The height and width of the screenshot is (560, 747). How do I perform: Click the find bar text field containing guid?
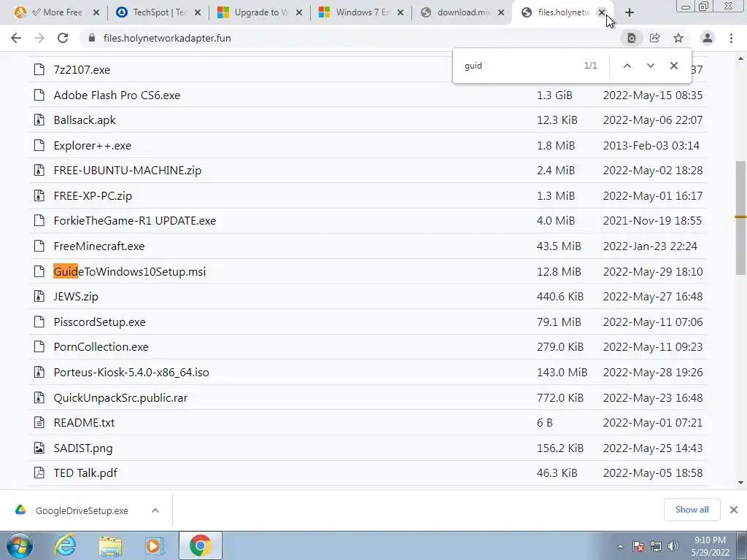[x=519, y=66]
